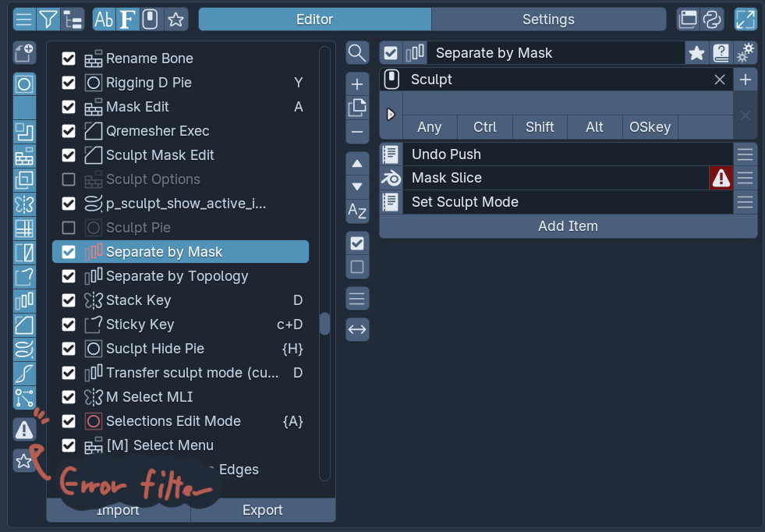The image size is (765, 532).
Task: Open the macro type icon beside name field
Action: (x=415, y=53)
